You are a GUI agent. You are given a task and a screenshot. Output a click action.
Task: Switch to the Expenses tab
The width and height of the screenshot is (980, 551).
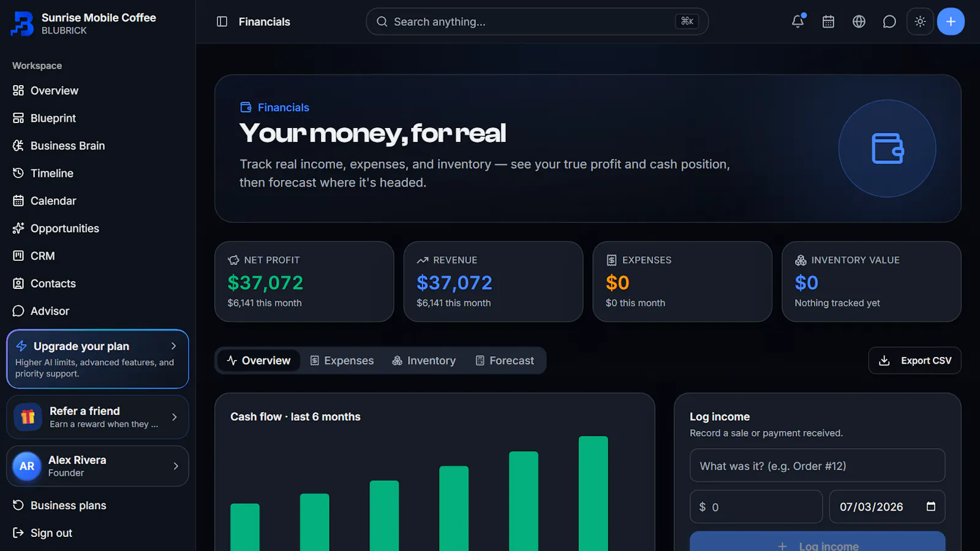pyautogui.click(x=342, y=361)
